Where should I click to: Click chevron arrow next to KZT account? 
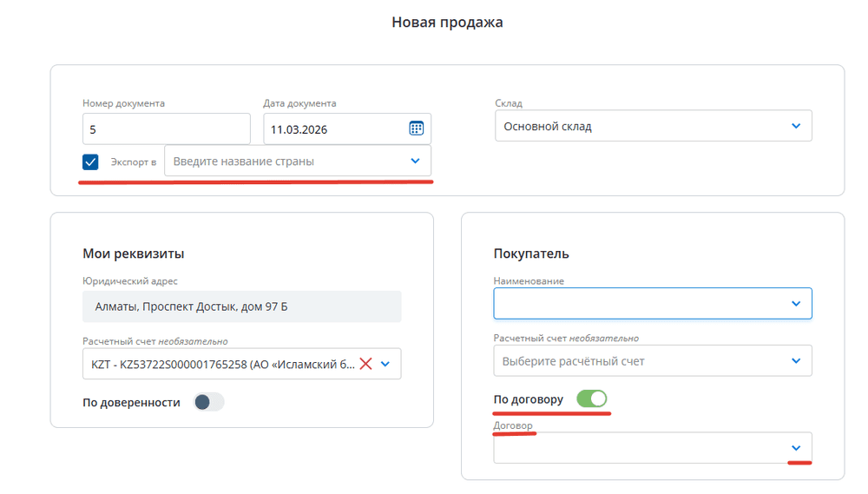386,364
